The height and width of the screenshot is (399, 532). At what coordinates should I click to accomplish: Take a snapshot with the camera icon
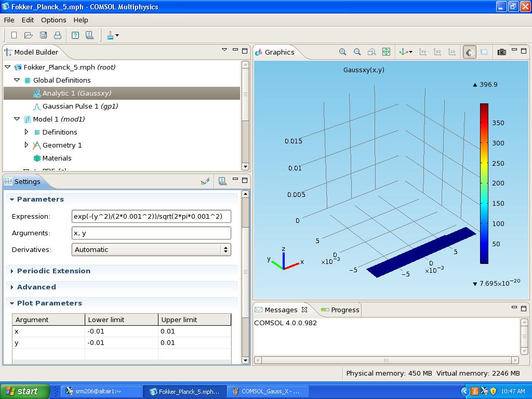pos(501,52)
